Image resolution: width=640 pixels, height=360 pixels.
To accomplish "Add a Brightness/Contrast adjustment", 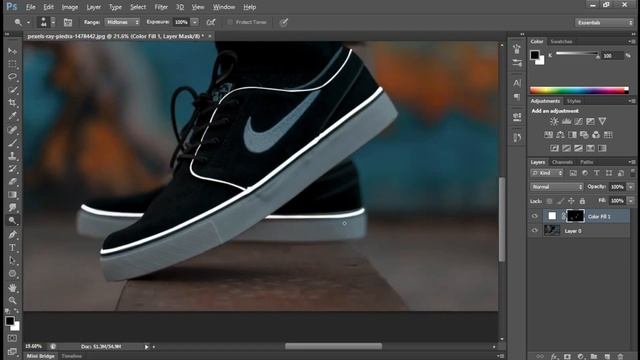I will coord(554,121).
